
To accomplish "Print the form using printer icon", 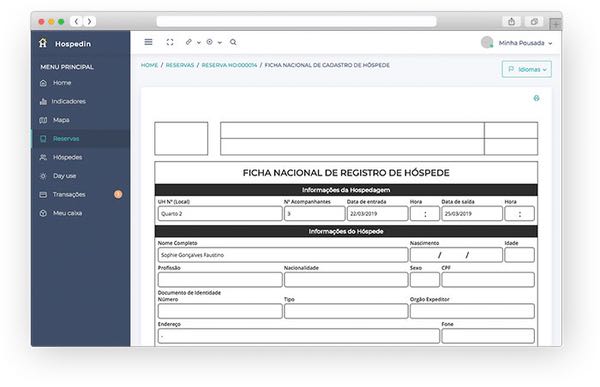I will tap(536, 98).
